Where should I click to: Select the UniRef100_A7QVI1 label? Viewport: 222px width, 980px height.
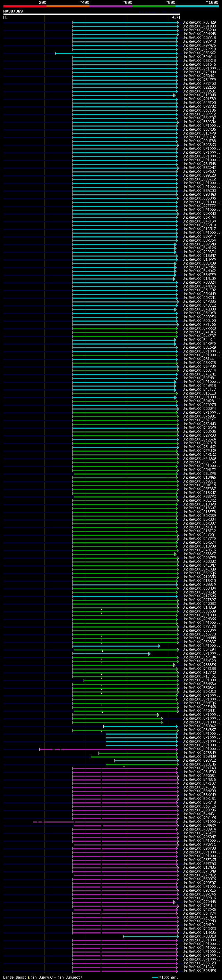[x=199, y=844]
